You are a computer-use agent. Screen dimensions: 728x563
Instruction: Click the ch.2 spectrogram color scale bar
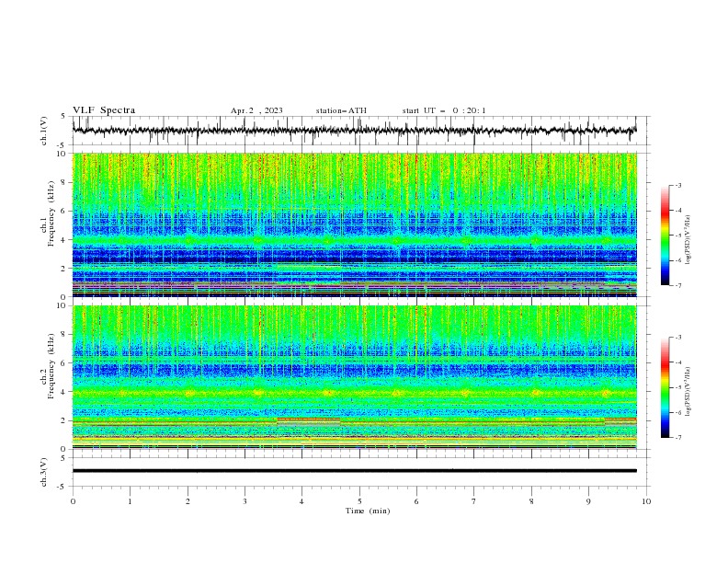pos(665,387)
